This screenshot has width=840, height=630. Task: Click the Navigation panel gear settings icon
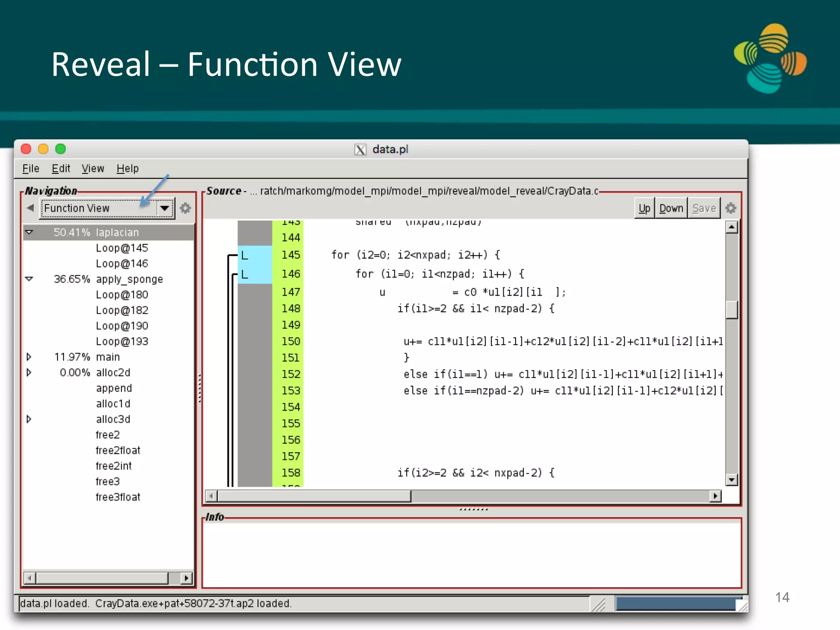point(185,208)
